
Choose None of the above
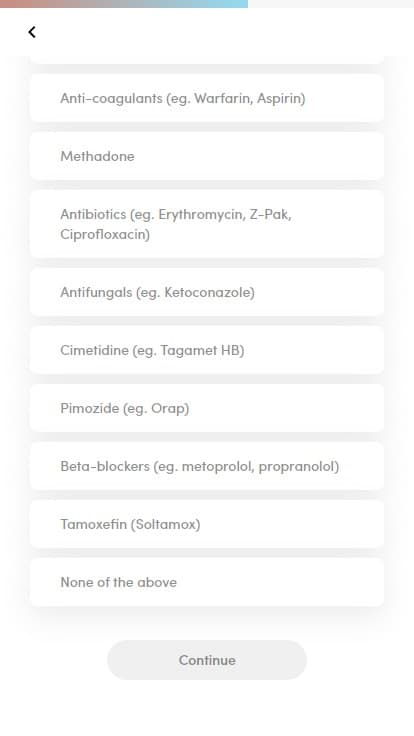(207, 582)
